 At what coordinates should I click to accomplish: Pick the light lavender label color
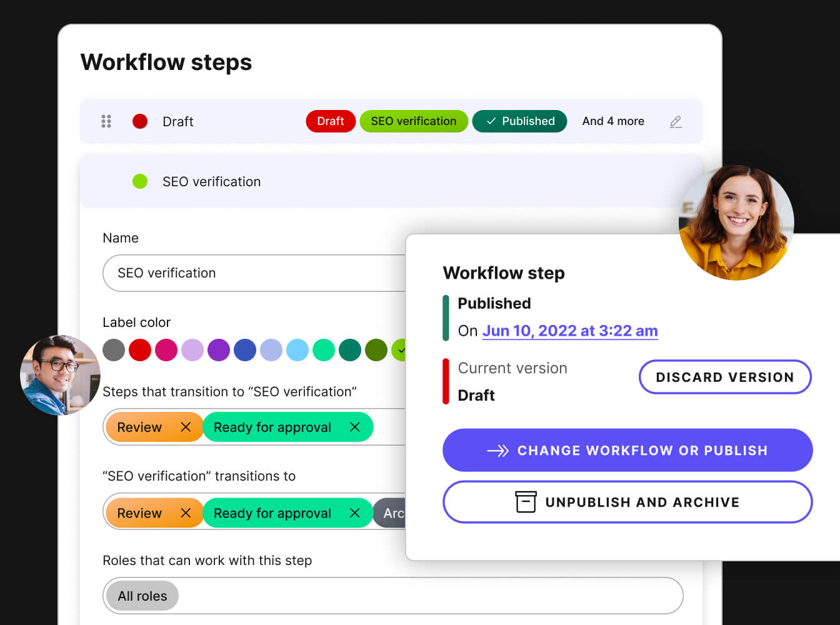192,350
